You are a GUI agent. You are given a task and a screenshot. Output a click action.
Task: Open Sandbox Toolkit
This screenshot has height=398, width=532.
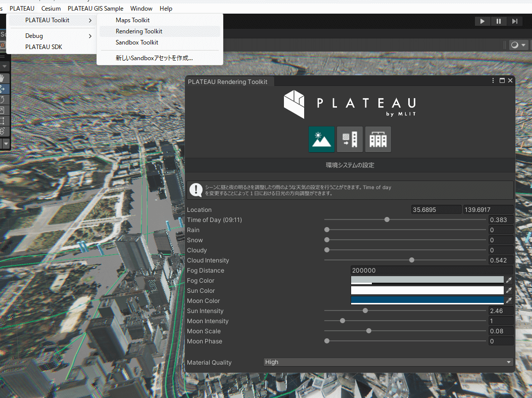pyautogui.click(x=137, y=42)
